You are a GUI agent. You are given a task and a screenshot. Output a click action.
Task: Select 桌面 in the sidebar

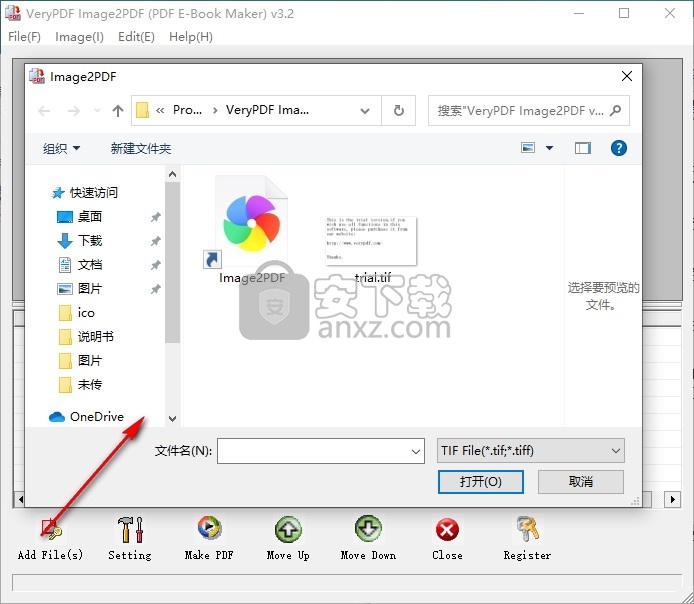pos(80,217)
